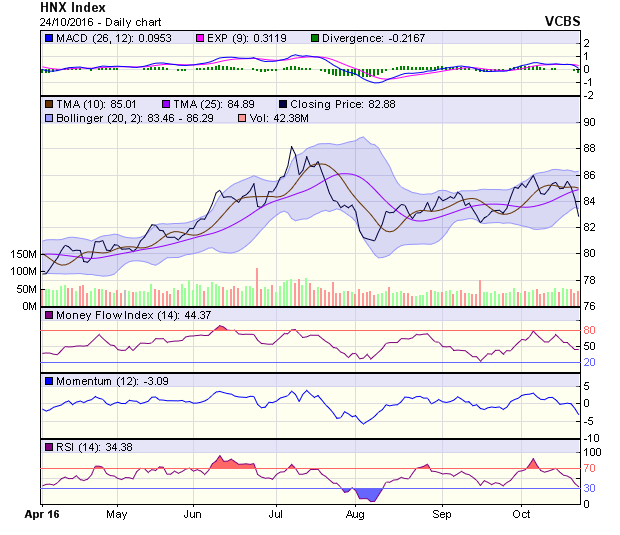
Task: Click the Money Flow Index (14) legend swatch
Action: (48, 316)
